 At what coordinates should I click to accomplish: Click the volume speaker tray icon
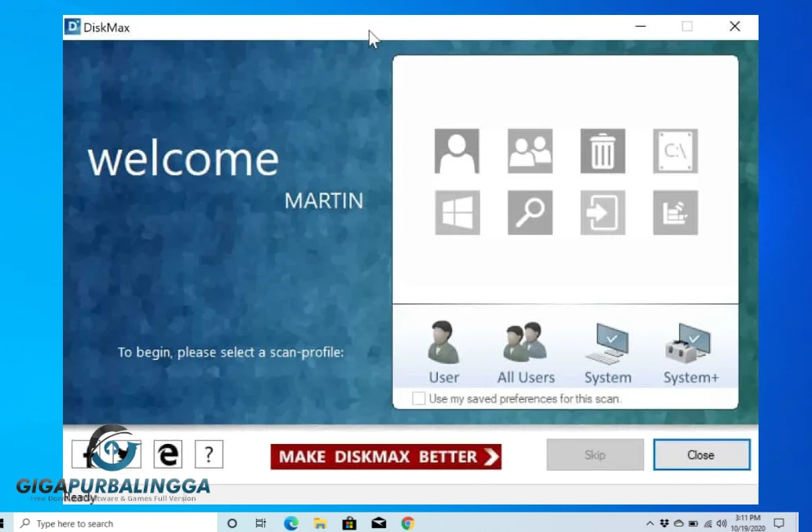[x=722, y=523]
